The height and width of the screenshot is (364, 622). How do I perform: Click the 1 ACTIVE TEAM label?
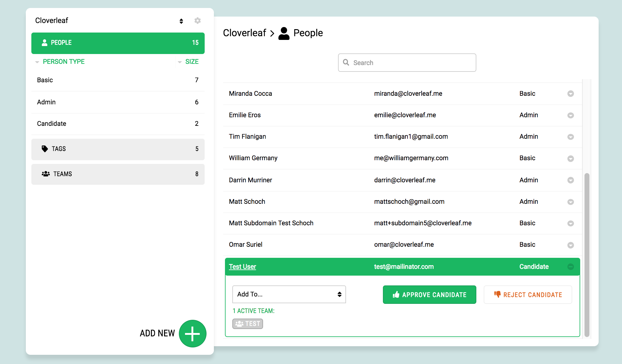click(x=254, y=311)
